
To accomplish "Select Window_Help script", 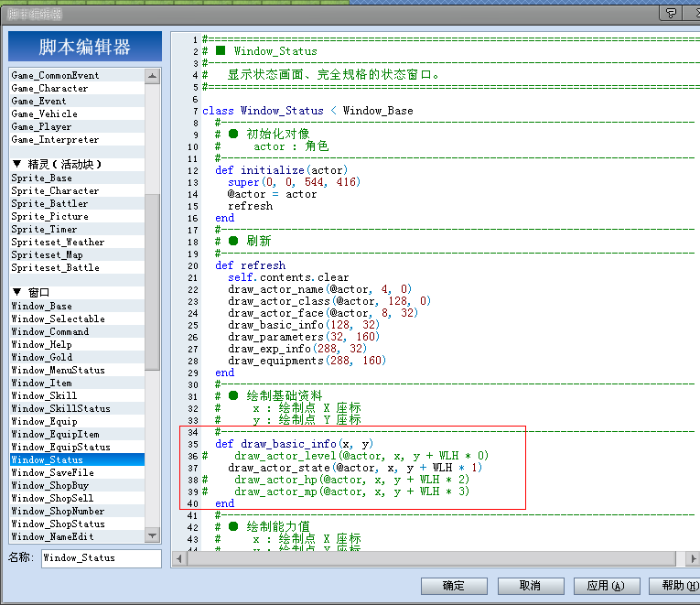I will pyautogui.click(x=77, y=344).
